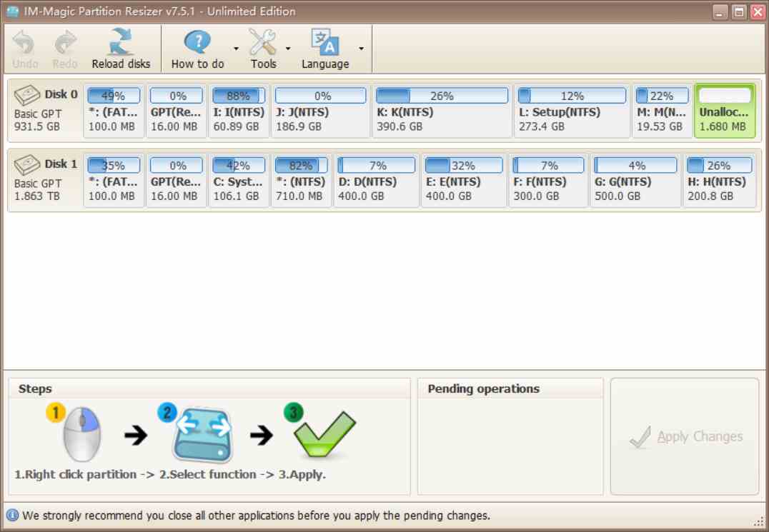Click the F: partition 7% usage bar

[548, 165]
